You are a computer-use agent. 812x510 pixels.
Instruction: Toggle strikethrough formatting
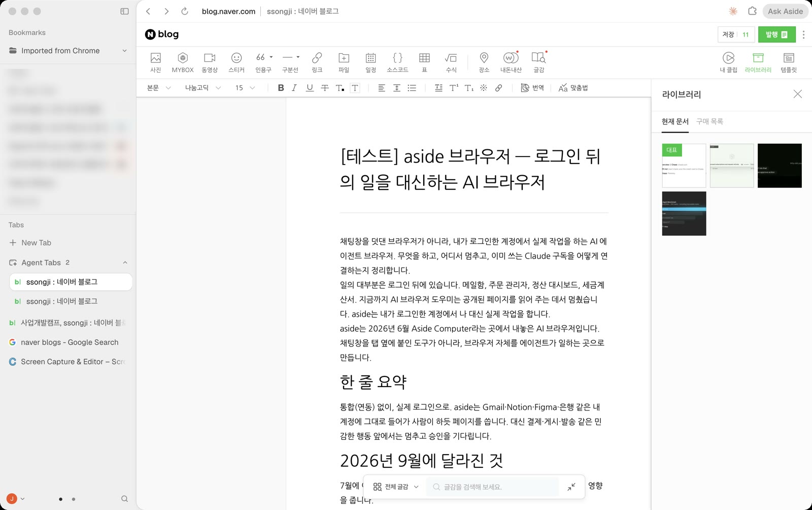325,88
